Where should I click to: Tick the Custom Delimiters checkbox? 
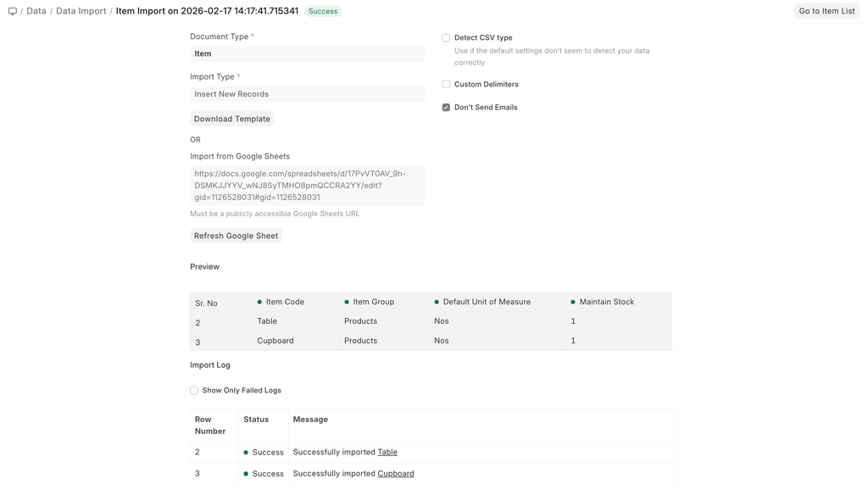click(446, 85)
